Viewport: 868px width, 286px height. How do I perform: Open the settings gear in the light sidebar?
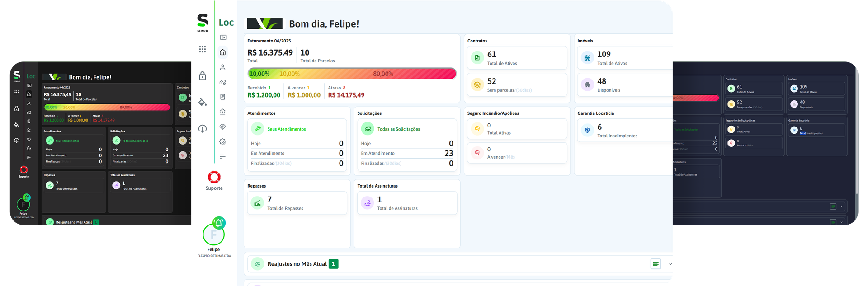tap(223, 141)
